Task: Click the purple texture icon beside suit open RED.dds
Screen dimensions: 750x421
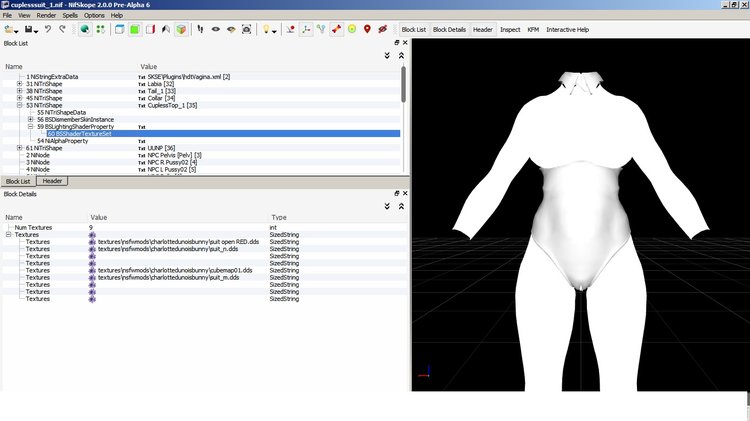Action: 92,242
